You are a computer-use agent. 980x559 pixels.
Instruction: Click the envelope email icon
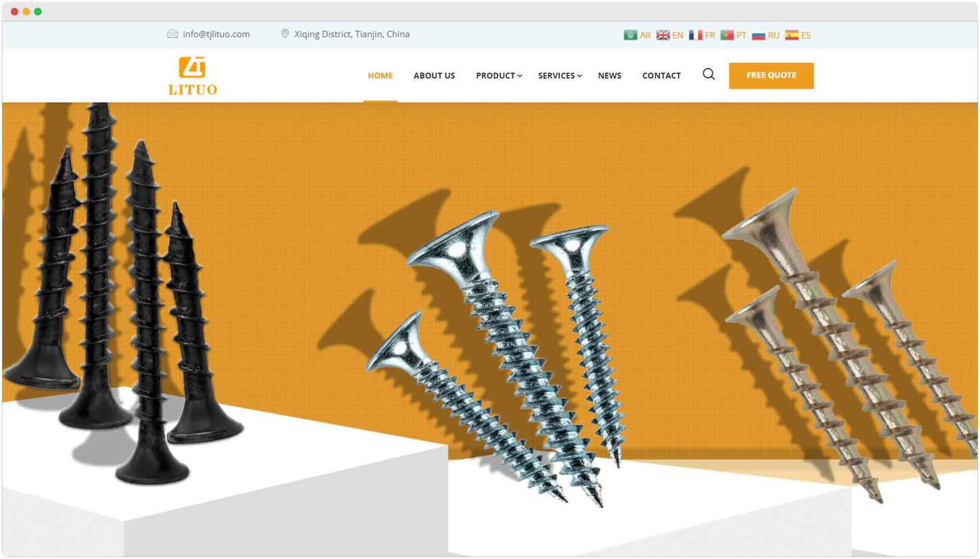pyautogui.click(x=172, y=34)
